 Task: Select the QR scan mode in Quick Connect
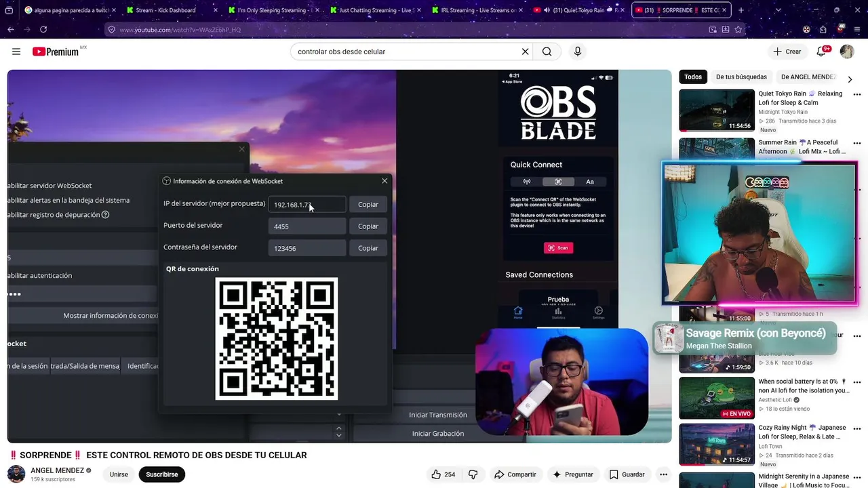[x=558, y=182]
